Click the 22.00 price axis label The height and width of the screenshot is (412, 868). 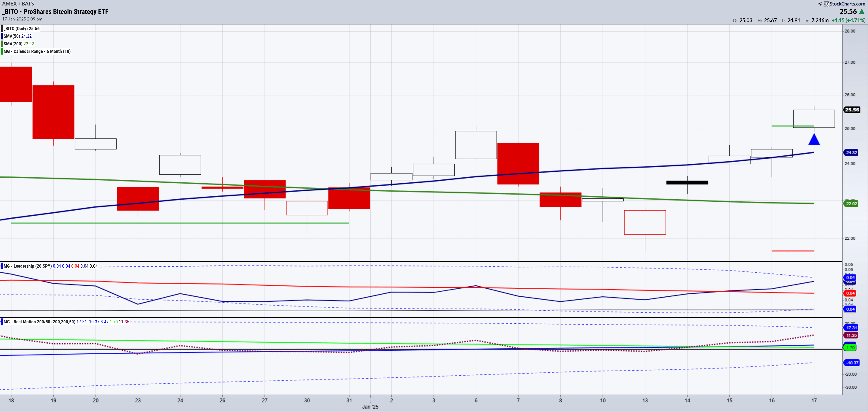(850, 238)
